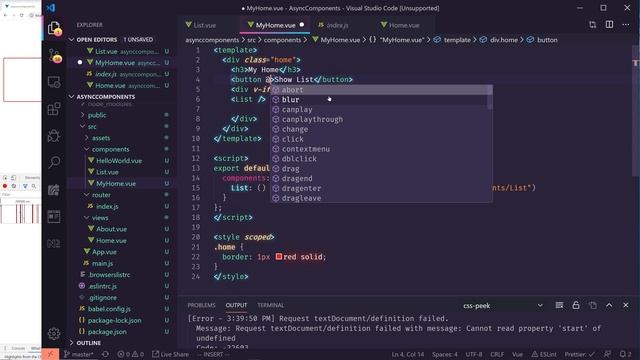
Task: Change language mode Vue in status bar
Action: (518, 354)
